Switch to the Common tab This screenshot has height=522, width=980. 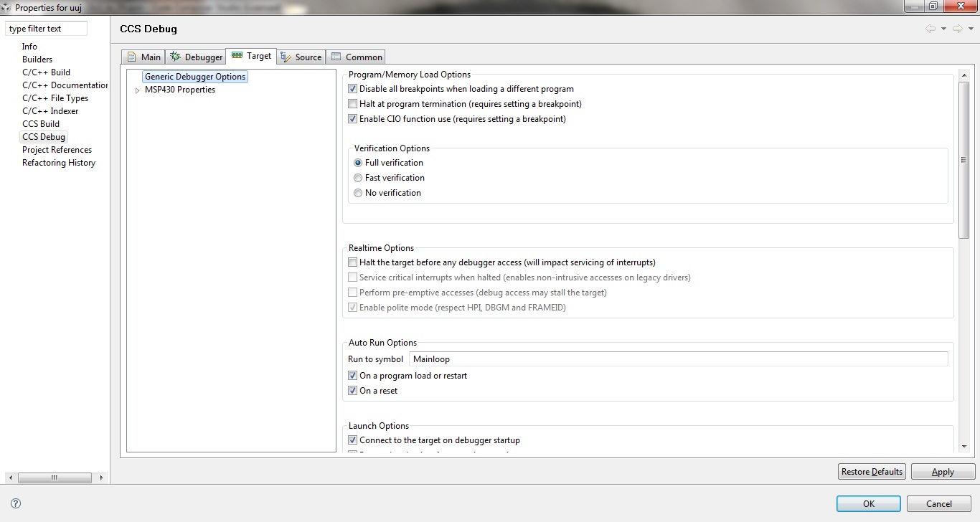pos(357,57)
